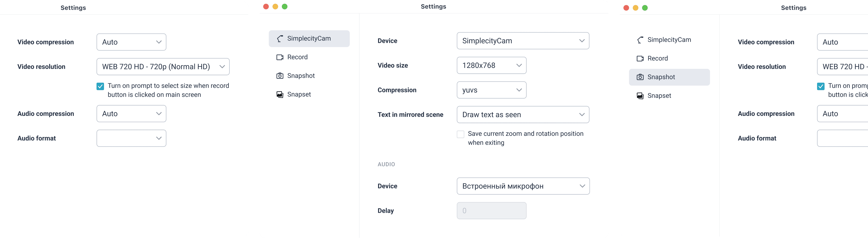This screenshot has height=238, width=868.
Task: Click the Record icon in right window sidebar
Action: (640, 59)
